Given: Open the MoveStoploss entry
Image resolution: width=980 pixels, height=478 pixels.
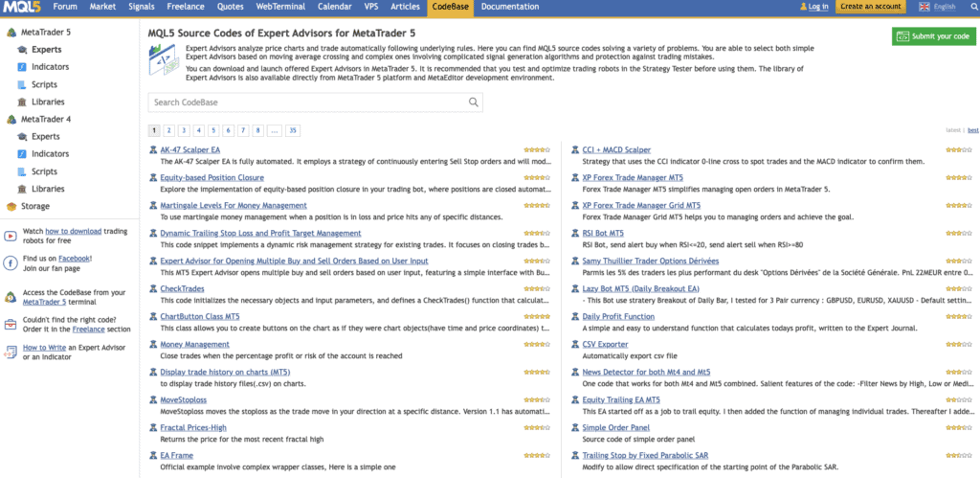Looking at the screenshot, I should click(x=183, y=399).
